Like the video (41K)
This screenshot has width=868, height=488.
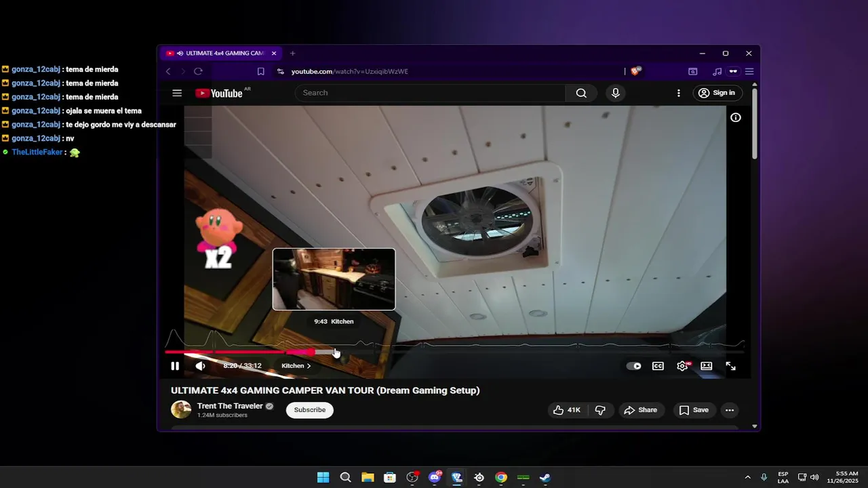click(x=567, y=410)
